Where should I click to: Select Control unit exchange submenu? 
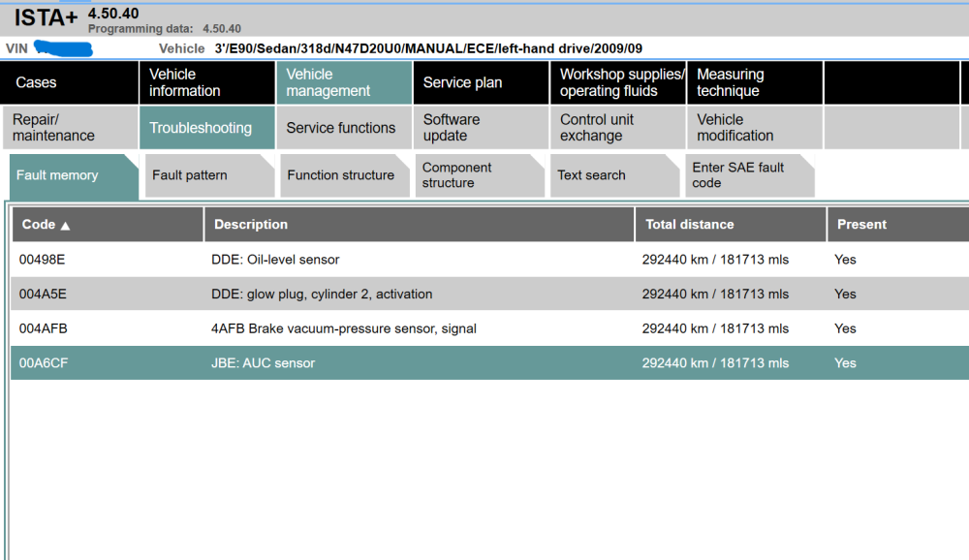click(597, 128)
